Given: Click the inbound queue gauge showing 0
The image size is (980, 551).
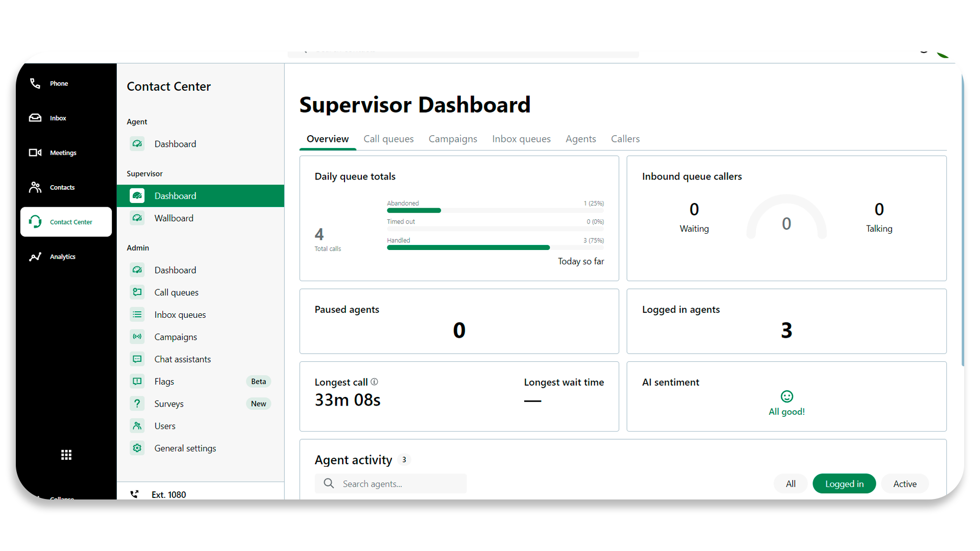Looking at the screenshot, I should pos(787,217).
